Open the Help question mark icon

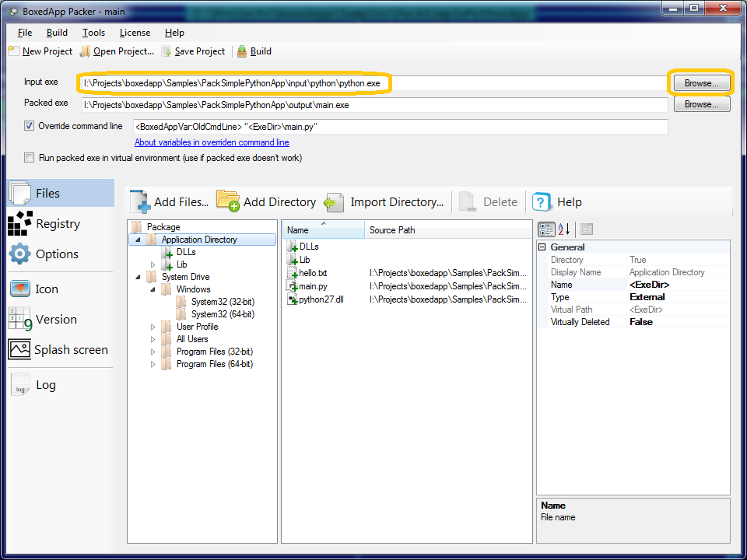point(542,202)
